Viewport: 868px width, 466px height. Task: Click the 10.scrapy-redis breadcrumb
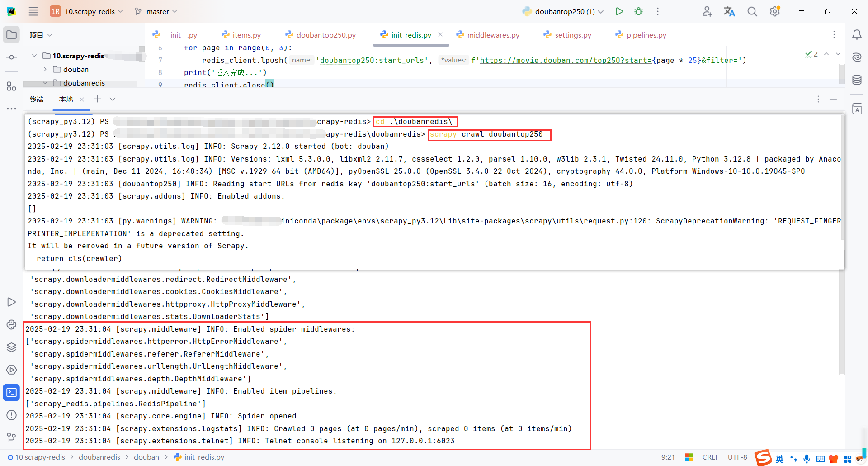pos(37,457)
